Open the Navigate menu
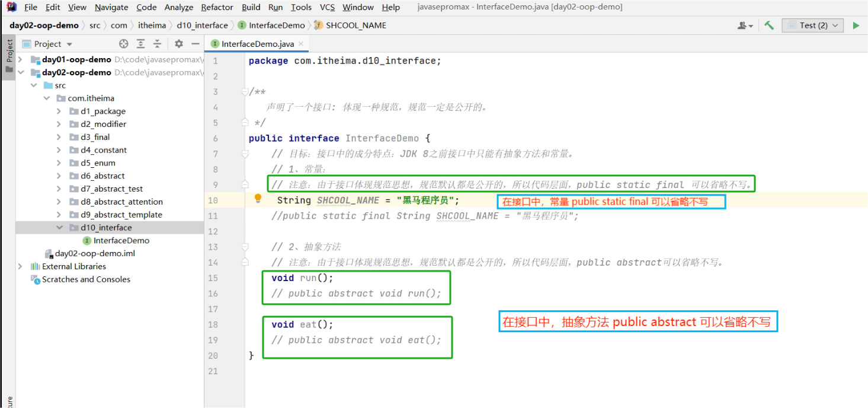Screen dimensions: 868x408 point(111,7)
